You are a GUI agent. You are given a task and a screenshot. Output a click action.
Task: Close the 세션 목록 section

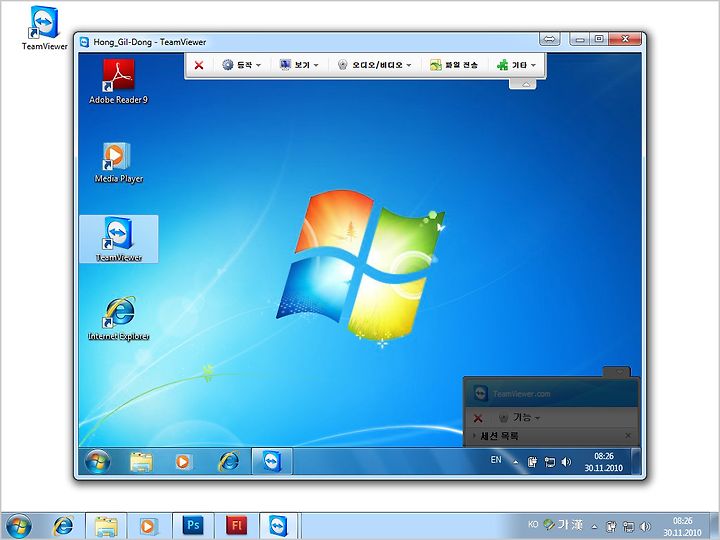(628, 435)
